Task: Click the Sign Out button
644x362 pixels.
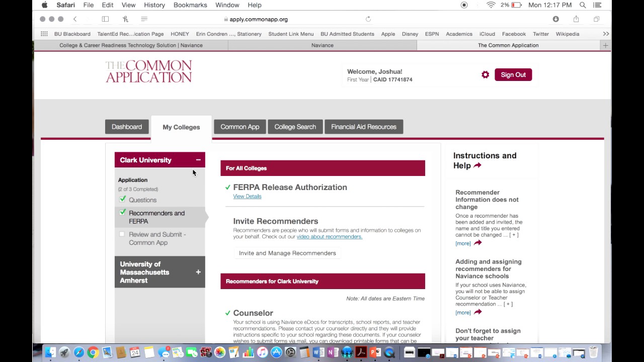Action: point(513,75)
